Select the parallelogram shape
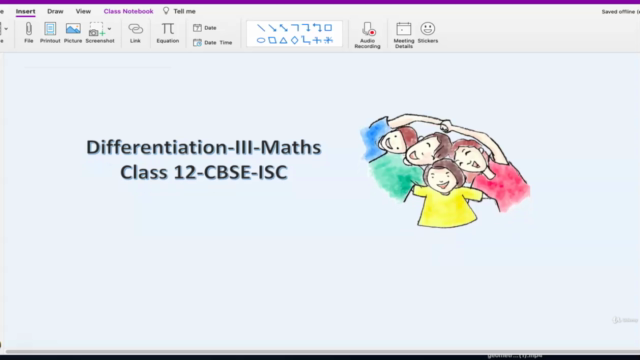The width and height of the screenshot is (640, 360). click(272, 40)
